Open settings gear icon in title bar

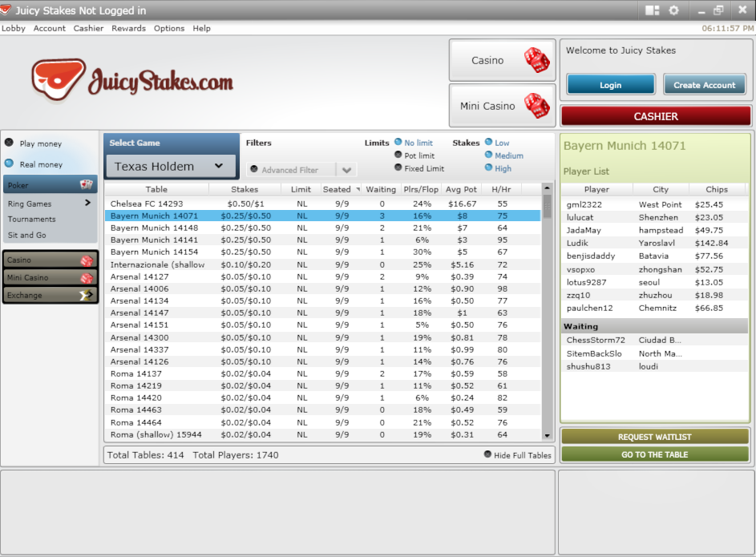point(673,10)
